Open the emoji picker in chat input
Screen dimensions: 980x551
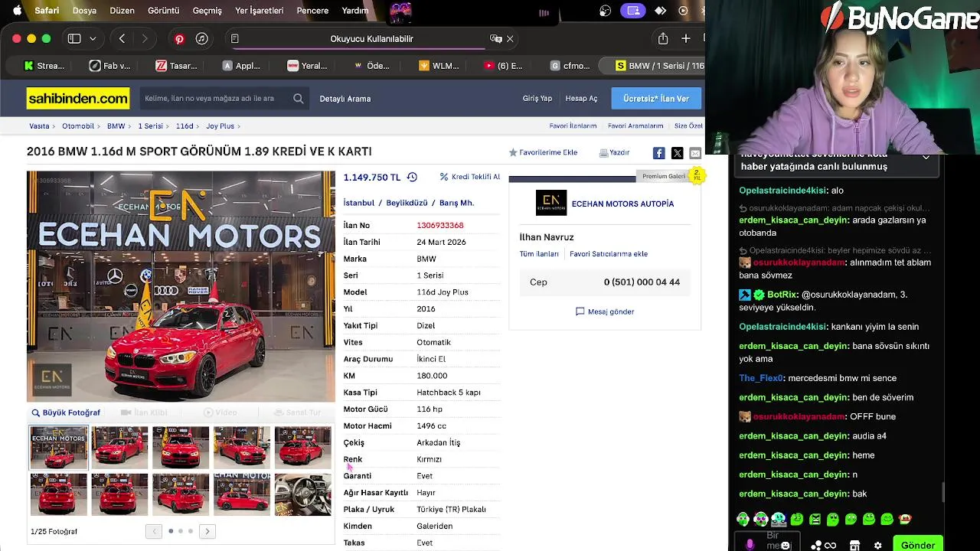[x=786, y=545]
